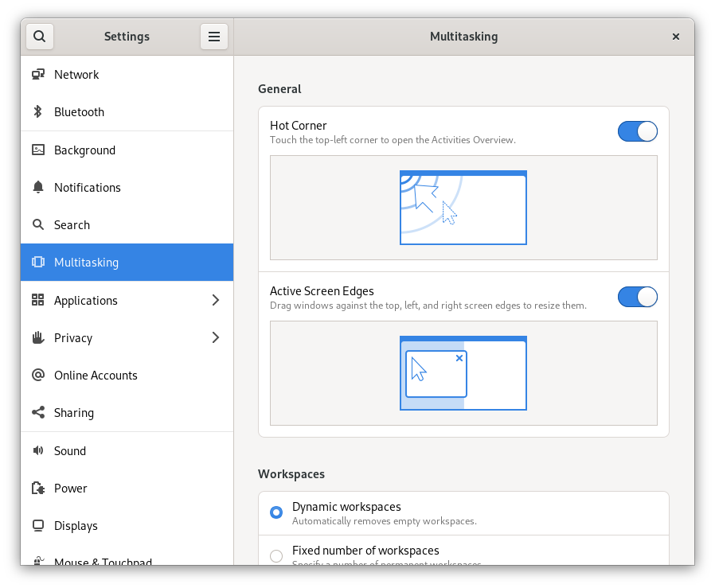Click the General section heading
The width and height of the screenshot is (715, 588).
click(x=279, y=89)
